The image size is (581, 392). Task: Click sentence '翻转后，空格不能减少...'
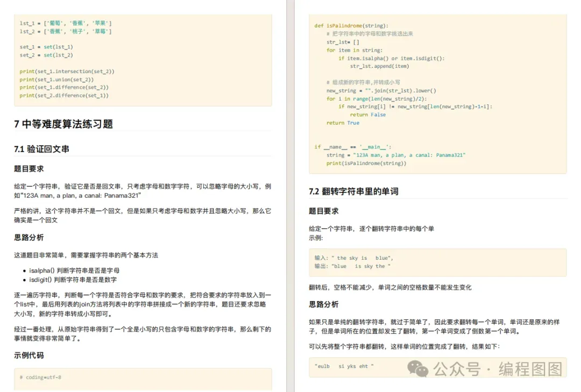tap(390, 288)
